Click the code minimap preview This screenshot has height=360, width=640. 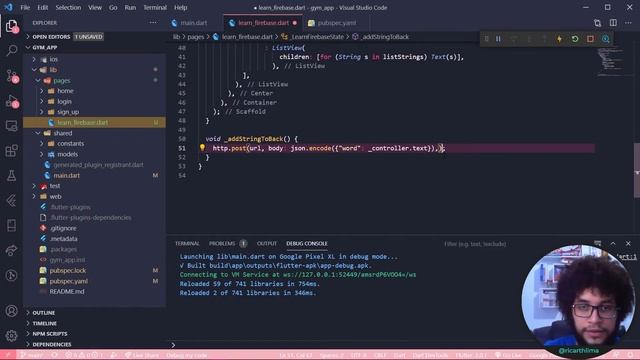tap(610, 61)
